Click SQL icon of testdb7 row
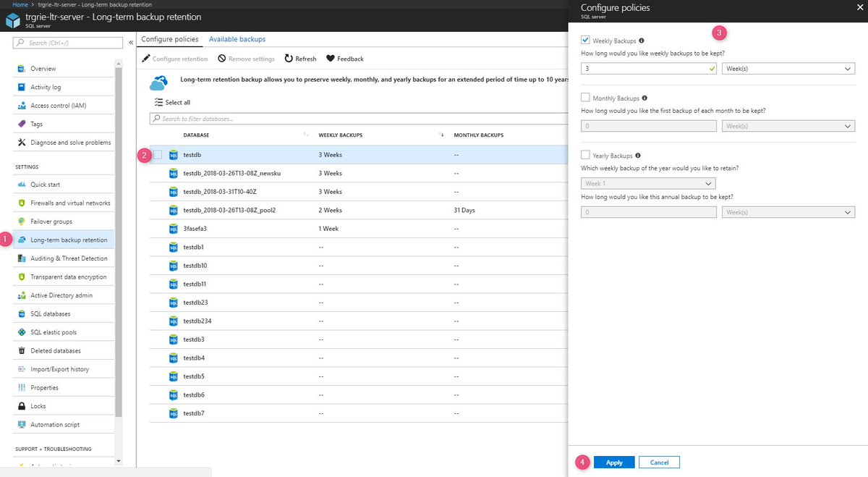 [x=174, y=413]
